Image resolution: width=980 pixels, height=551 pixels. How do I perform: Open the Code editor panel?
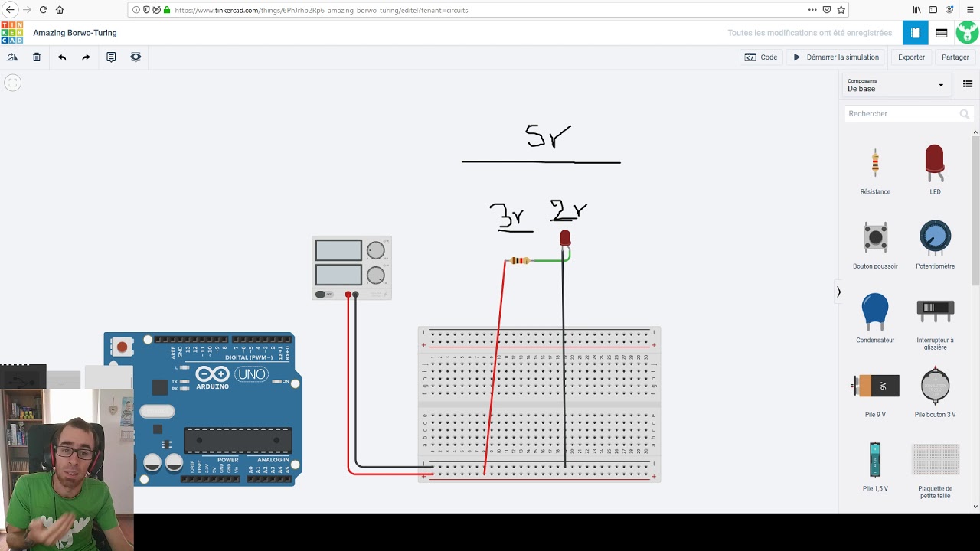761,57
